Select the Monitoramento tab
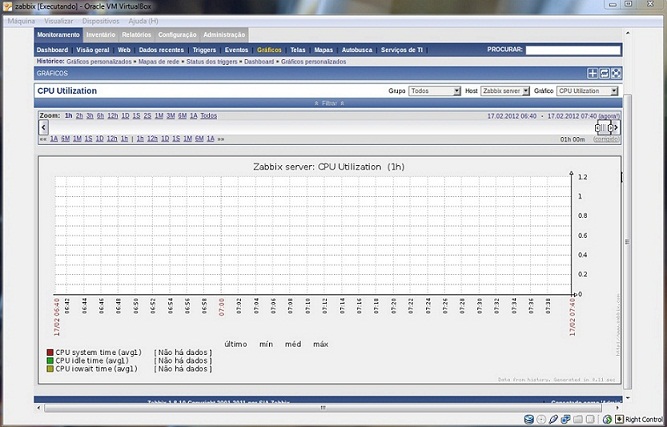Image resolution: width=667 pixels, height=427 pixels. 58,35
